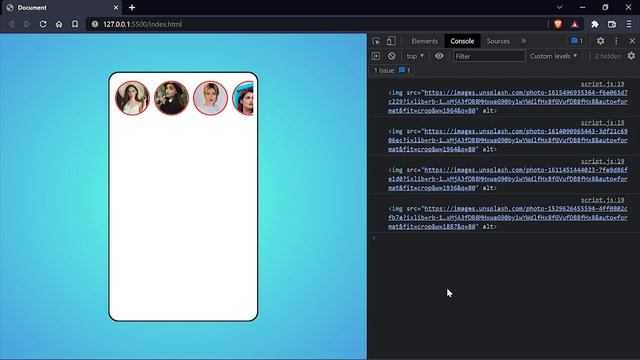Close the DevTools panel
The image size is (640, 360).
632,41
